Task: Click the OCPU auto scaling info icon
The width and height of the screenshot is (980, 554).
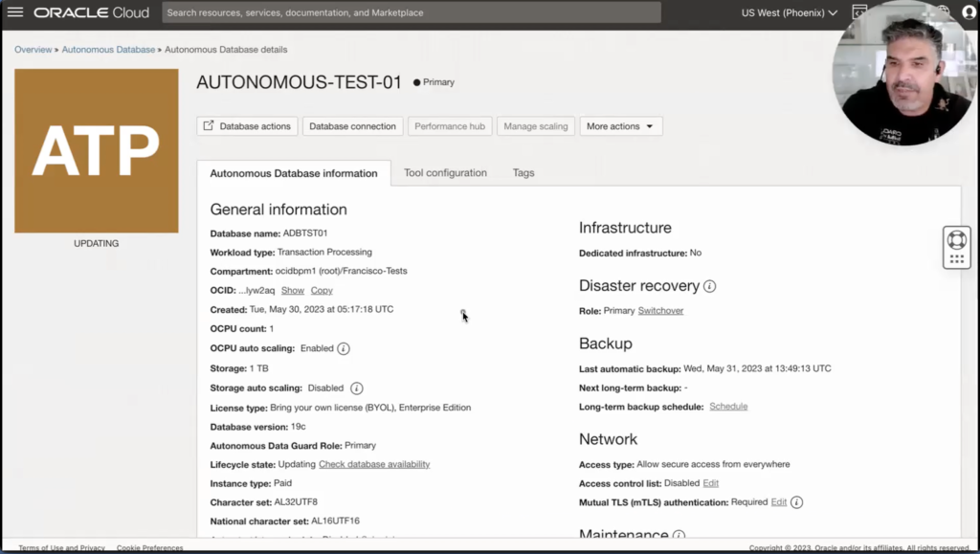Action: point(344,348)
